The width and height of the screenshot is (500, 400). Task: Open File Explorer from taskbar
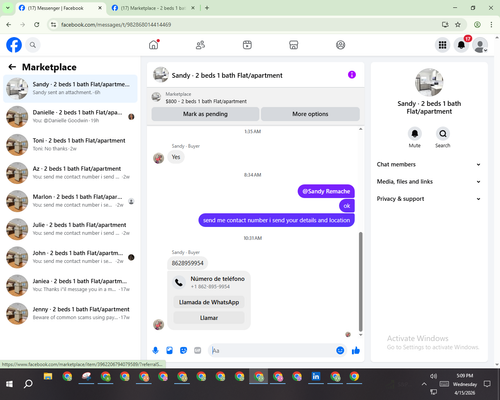[48, 377]
